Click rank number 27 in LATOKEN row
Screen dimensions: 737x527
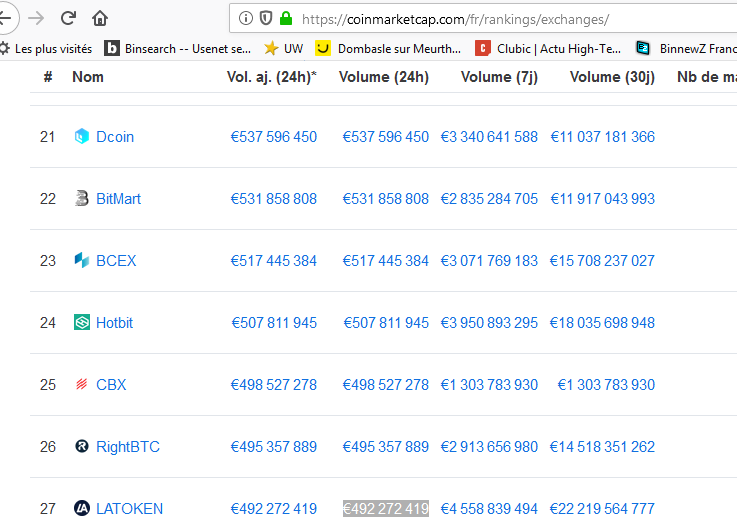47,509
